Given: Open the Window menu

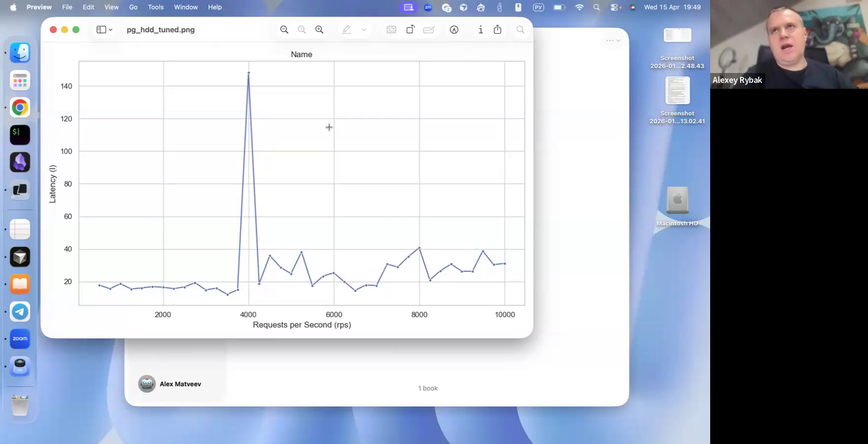Looking at the screenshot, I should point(186,7).
